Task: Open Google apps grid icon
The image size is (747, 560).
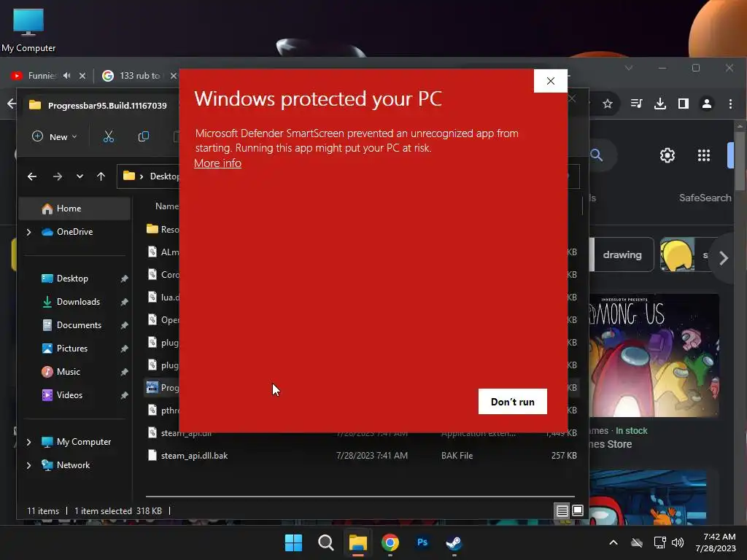Action: point(704,155)
